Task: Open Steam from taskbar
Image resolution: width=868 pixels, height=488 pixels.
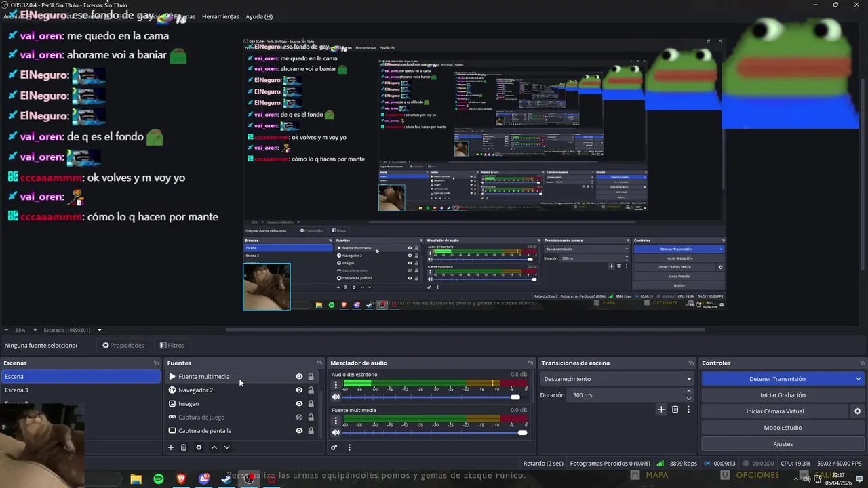Action: [x=226, y=479]
